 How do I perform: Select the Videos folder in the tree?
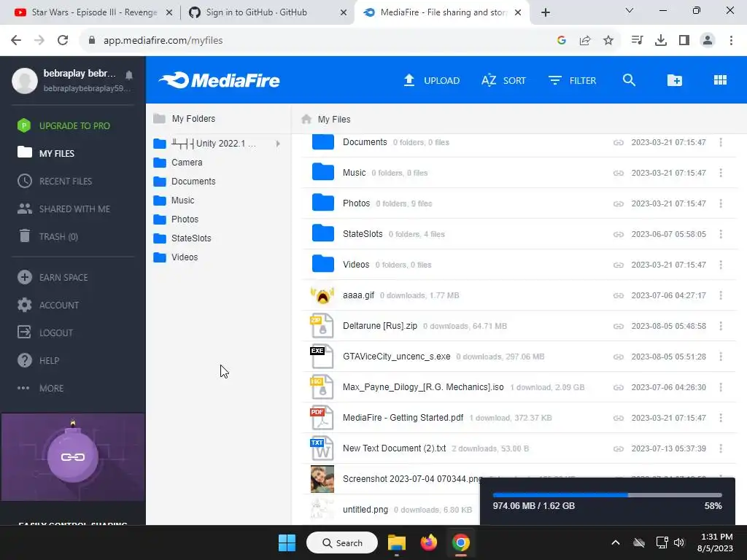point(175,257)
